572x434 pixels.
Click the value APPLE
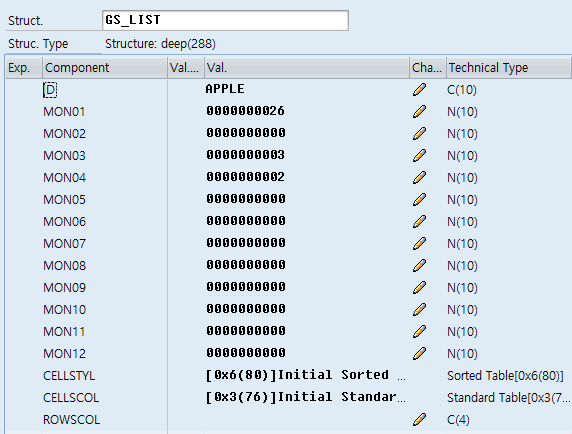coord(225,89)
